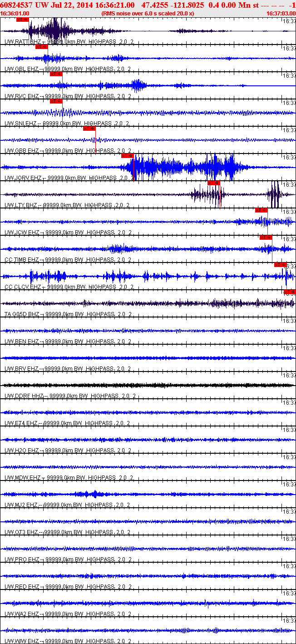Select the red pick flag on the UW.GBL.EHZ trace
The width and height of the screenshot is (296, 644).
(41, 47)
